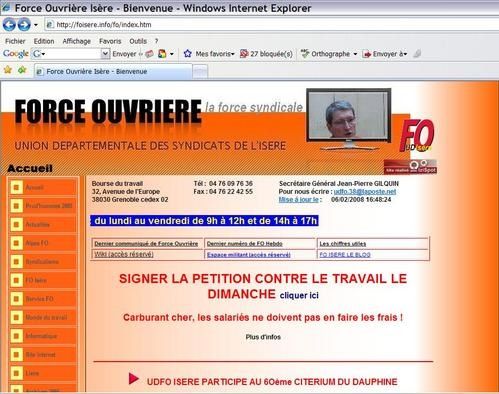The image size is (499, 394).
Task: Expand the Envoyer à dropdown
Action: pos(405,54)
